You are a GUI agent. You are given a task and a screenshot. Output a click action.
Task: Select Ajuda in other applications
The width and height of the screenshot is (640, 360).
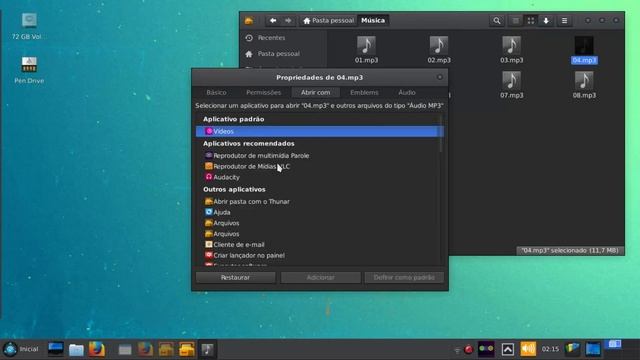[317, 212]
